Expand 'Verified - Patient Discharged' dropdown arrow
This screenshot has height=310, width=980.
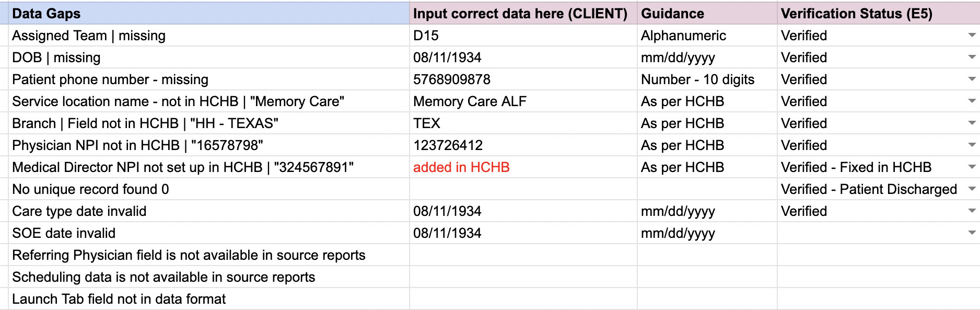[x=972, y=189]
